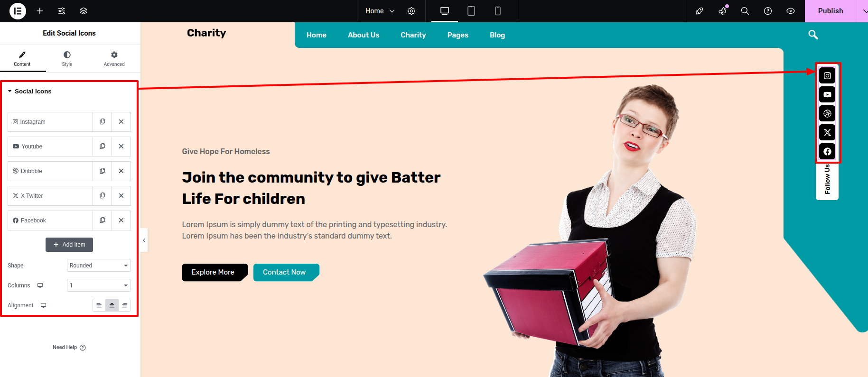Duplicate the X Twitter item
868x377 pixels.
pyautogui.click(x=103, y=196)
